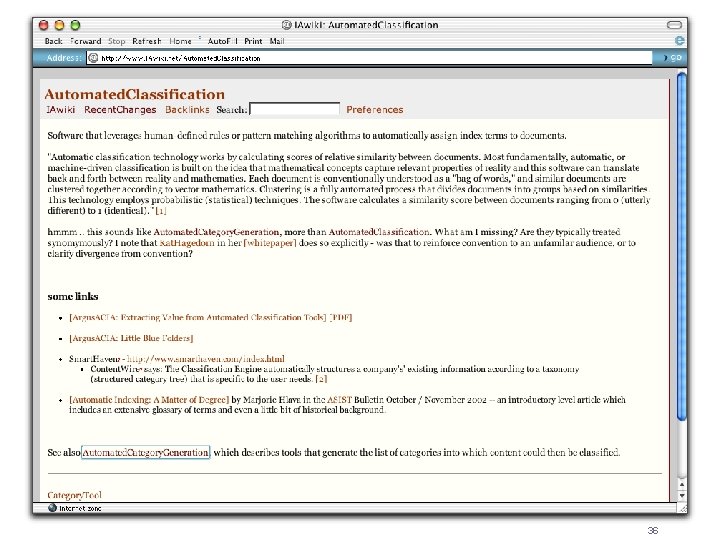Viewport: 720px width, 540px height.
Task: Open the [whitepaper] link
Action: pos(270,242)
